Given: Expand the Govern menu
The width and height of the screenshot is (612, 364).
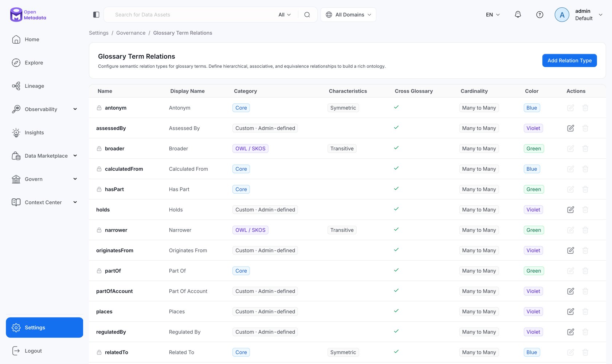Looking at the screenshot, I should [75, 179].
